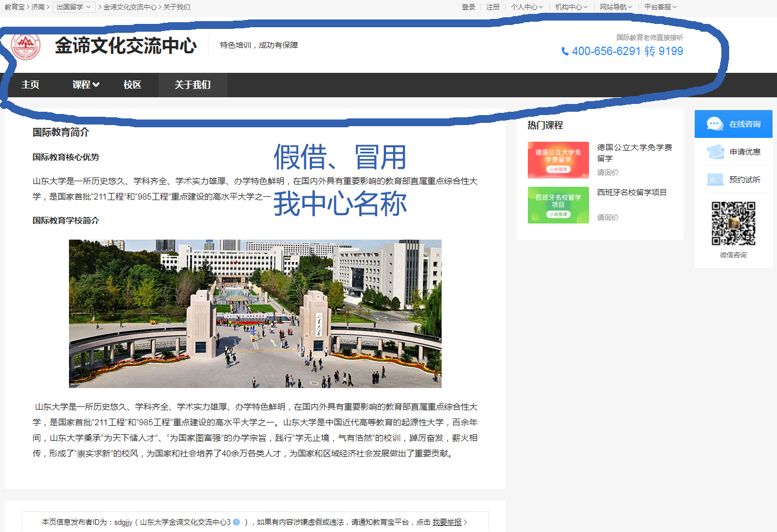777x532 pixels.
Task: Open the 课程 navigation dropdown
Action: tap(86, 84)
